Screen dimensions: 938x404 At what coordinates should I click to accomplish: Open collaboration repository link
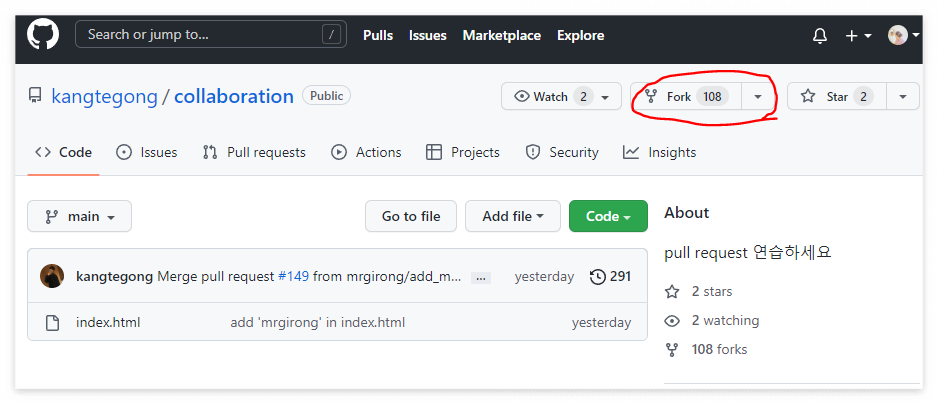[234, 96]
